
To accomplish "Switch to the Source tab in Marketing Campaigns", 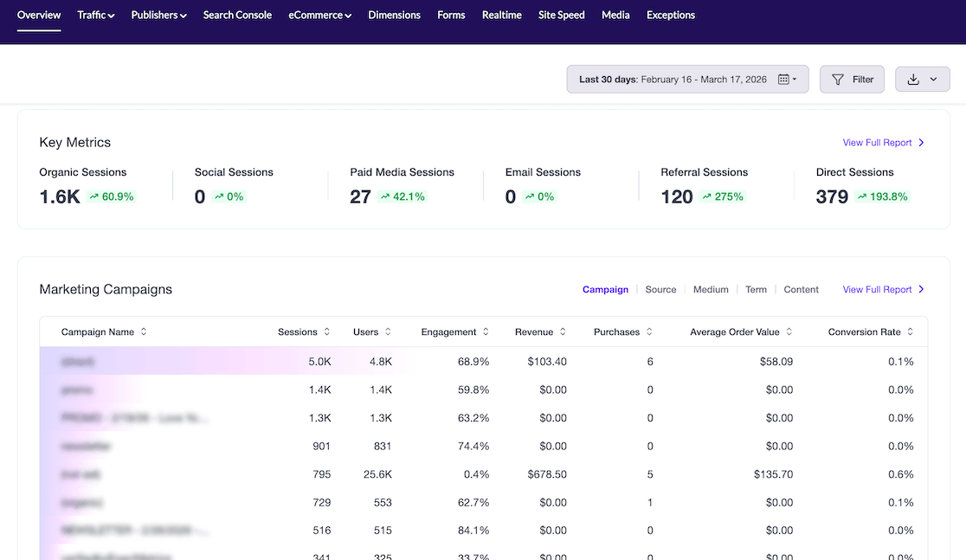I will coord(660,289).
